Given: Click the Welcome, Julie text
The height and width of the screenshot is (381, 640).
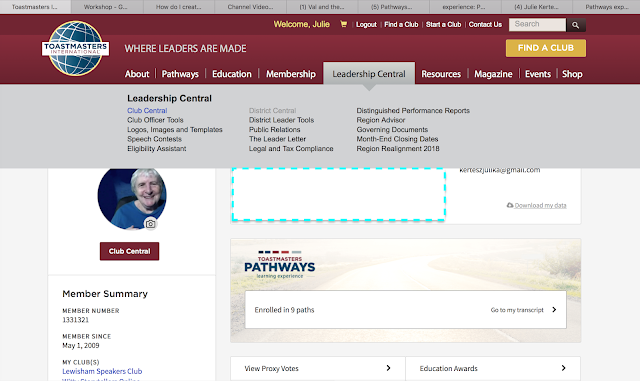Looking at the screenshot, I should [302, 24].
